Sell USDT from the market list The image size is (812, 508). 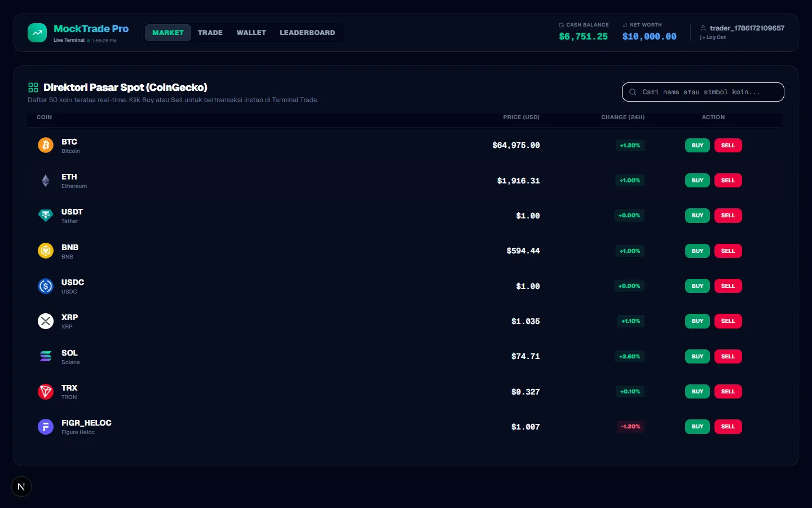point(728,216)
